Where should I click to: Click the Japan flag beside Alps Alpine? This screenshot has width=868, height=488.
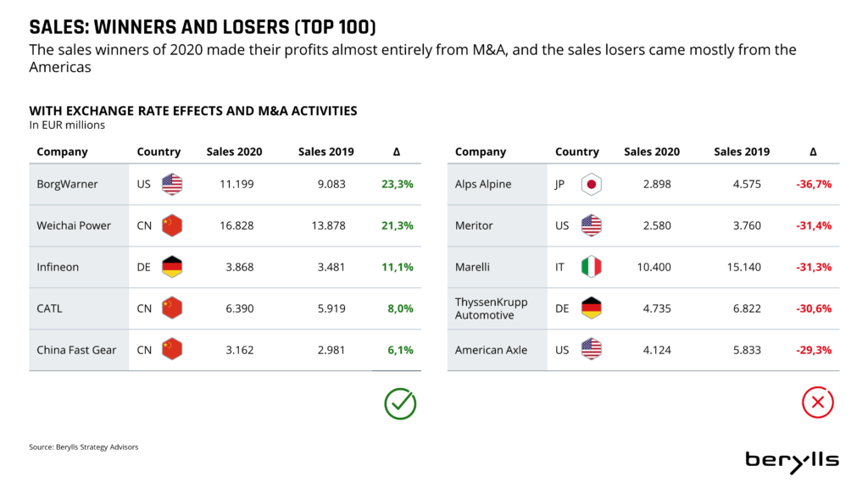tap(591, 184)
